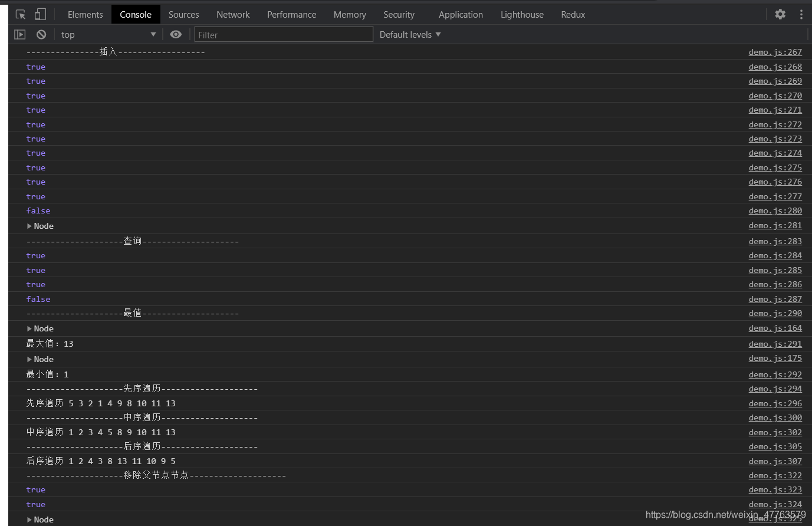The image size is (812, 526).
Task: Open source link demo.js:296
Action: pos(775,403)
